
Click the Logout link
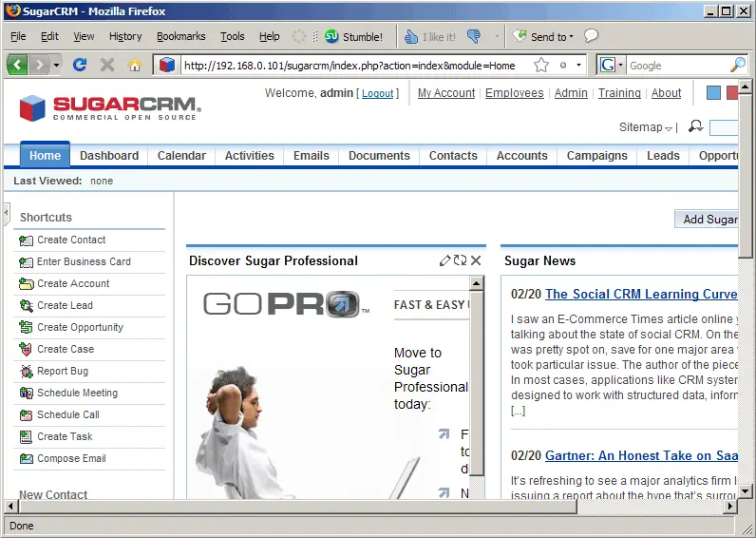click(377, 93)
